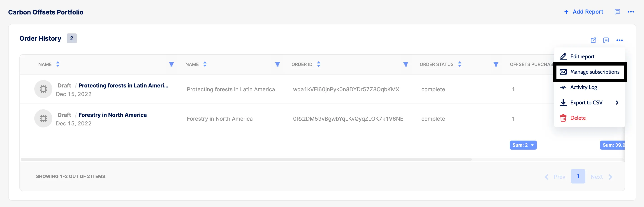Filter the first Name column

171,64
